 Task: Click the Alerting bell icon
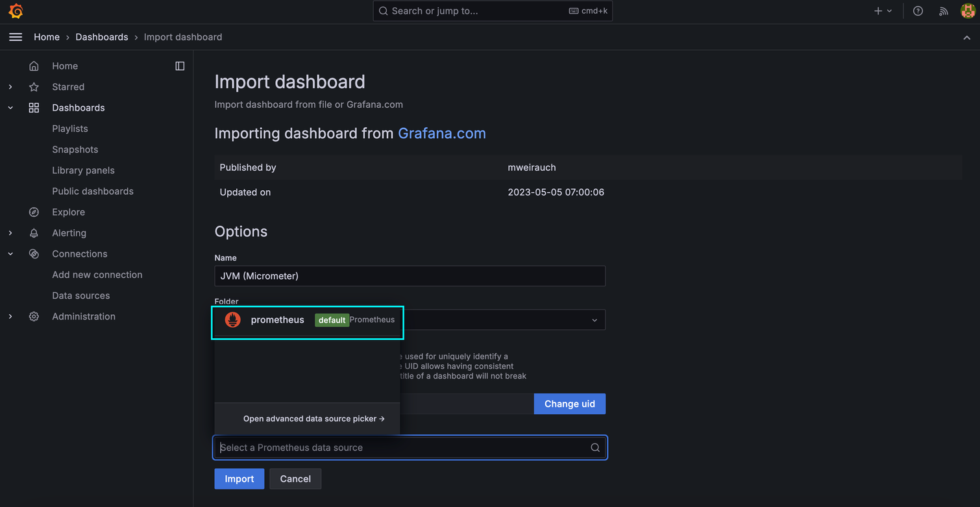[34, 233]
